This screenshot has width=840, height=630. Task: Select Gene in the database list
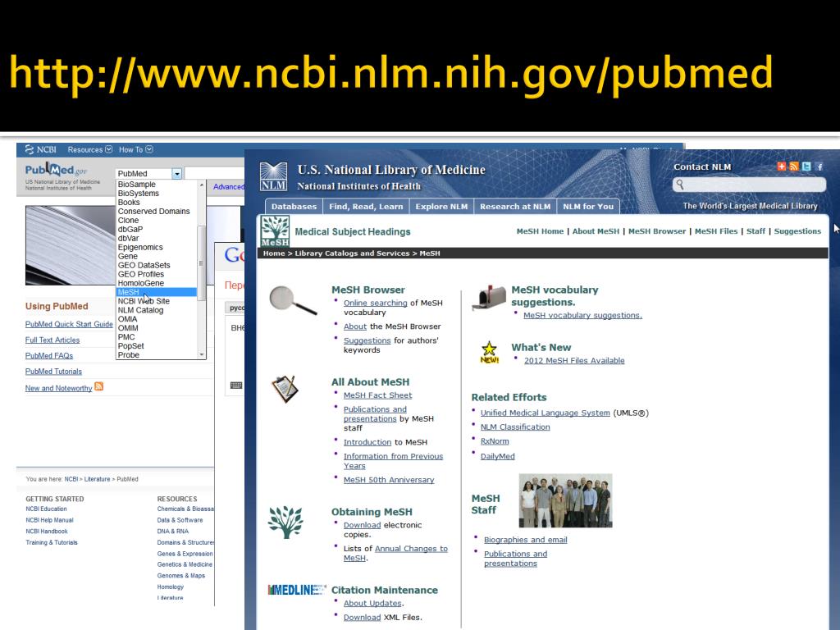(x=157, y=256)
